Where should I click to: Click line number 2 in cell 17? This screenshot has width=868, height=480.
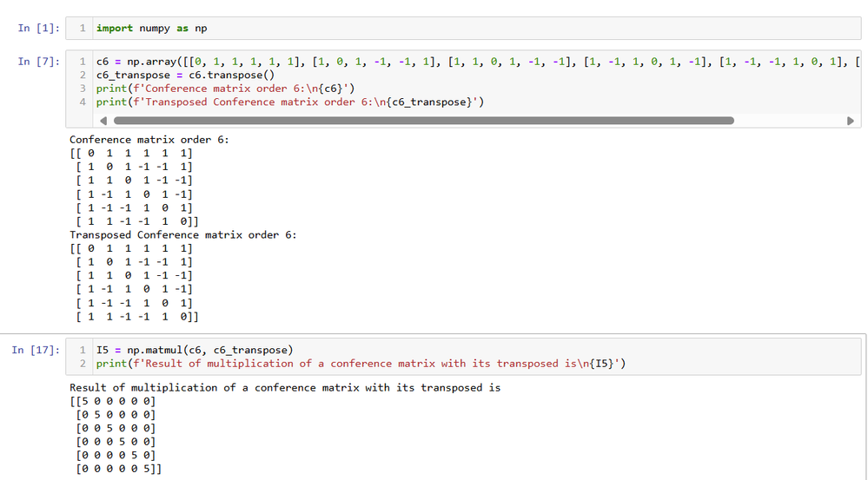coord(83,364)
